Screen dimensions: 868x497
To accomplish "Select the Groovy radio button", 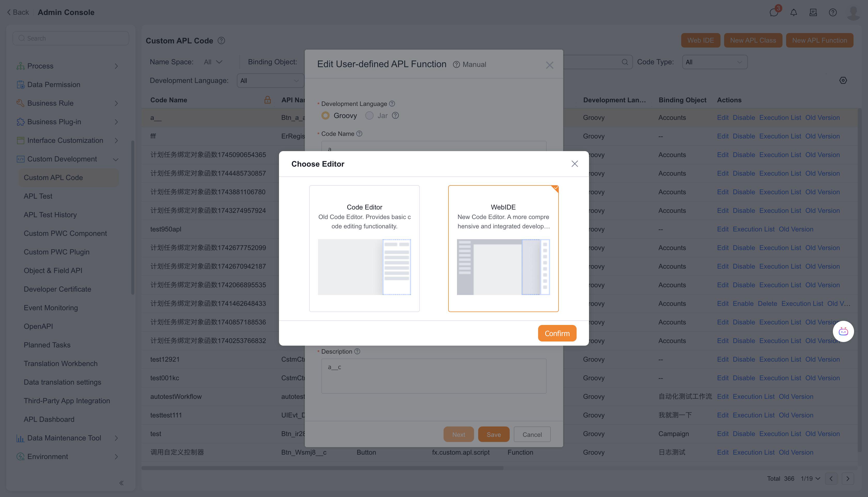I will 325,116.
